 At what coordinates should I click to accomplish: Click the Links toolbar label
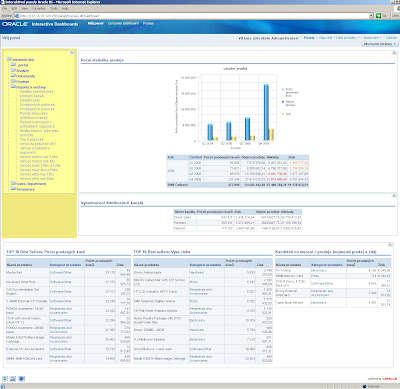396,16
